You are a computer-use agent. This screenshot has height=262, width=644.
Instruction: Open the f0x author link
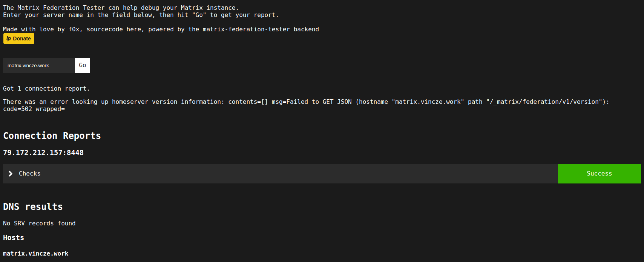[x=74, y=29]
